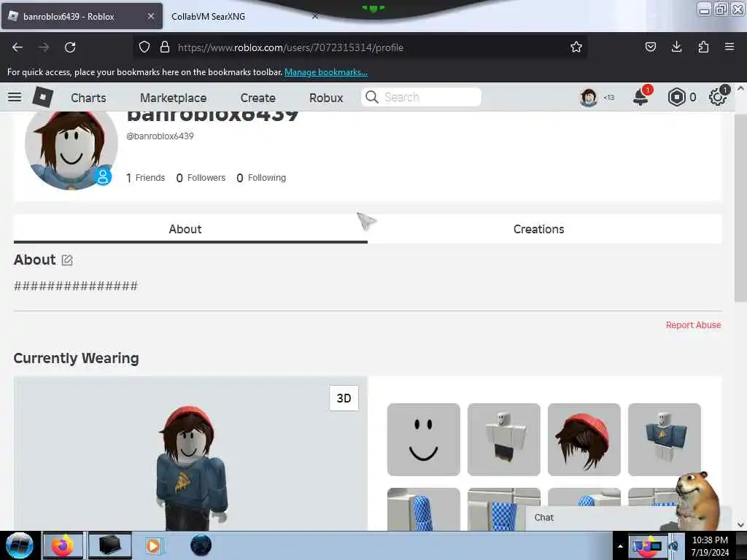Screen dimensions: 747x560
Task: Open the settings gear icon
Action: [x=718, y=97]
